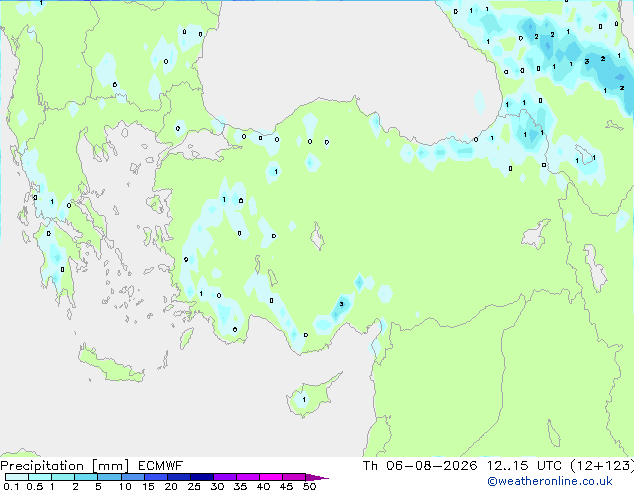Select the darkest blue 25–30 mm swatch
The height and width of the screenshot is (490, 634).
point(201,477)
